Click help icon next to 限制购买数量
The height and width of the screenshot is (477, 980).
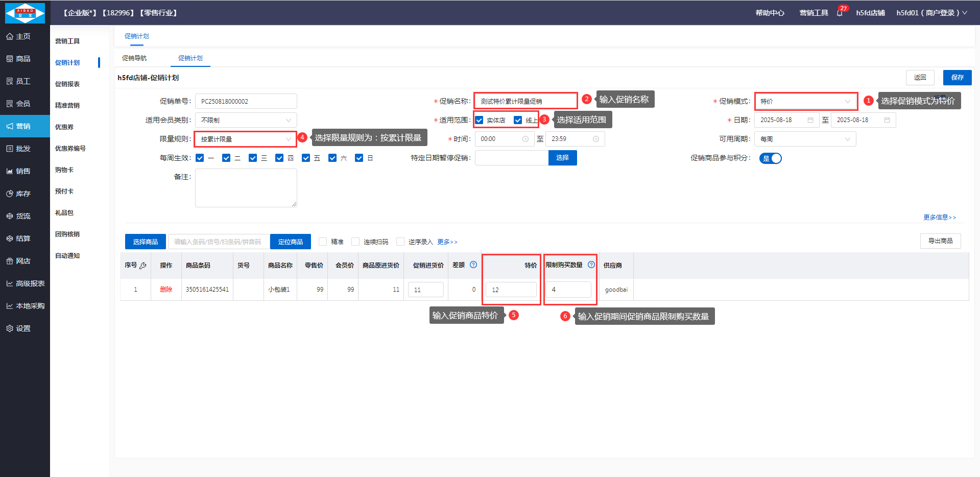tap(591, 265)
